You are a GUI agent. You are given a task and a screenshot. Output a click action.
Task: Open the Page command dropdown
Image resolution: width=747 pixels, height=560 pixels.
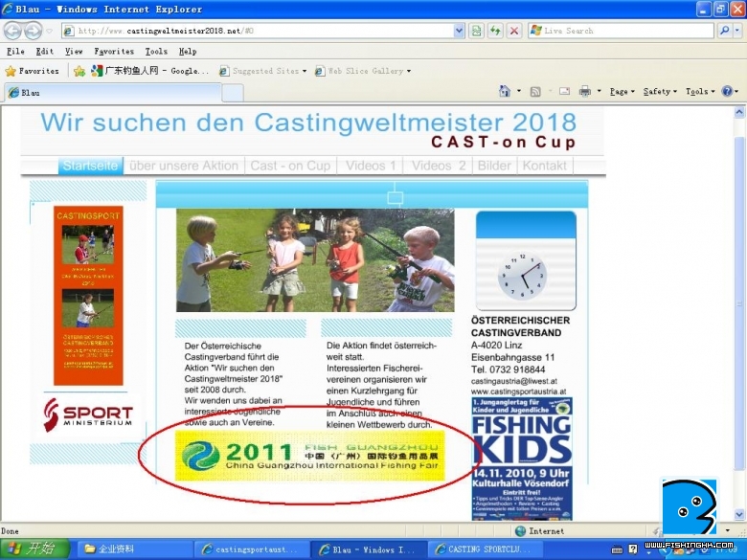pyautogui.click(x=622, y=92)
